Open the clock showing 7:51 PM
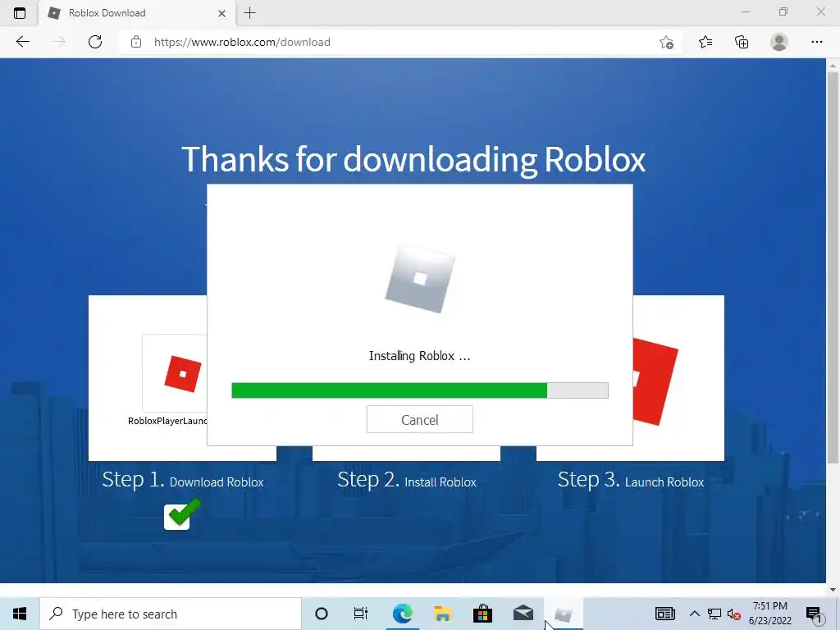Screen dimensions: 840x630 point(769,614)
